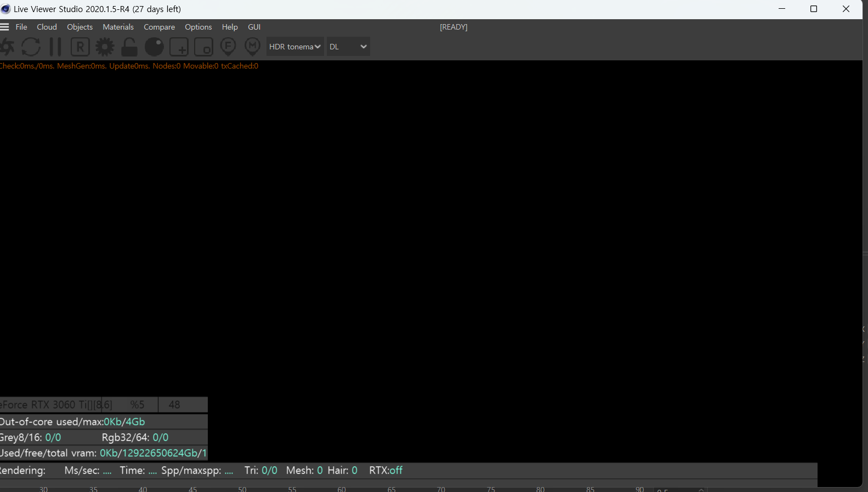The image size is (868, 492).
Task: Click the Live Viewer app icon in title bar
Action: (x=5, y=9)
